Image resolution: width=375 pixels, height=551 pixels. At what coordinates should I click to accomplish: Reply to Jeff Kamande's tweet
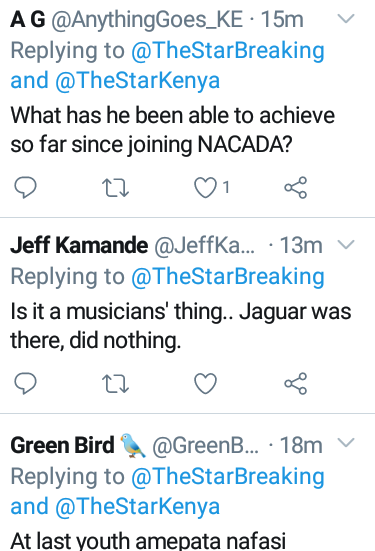click(x=25, y=383)
